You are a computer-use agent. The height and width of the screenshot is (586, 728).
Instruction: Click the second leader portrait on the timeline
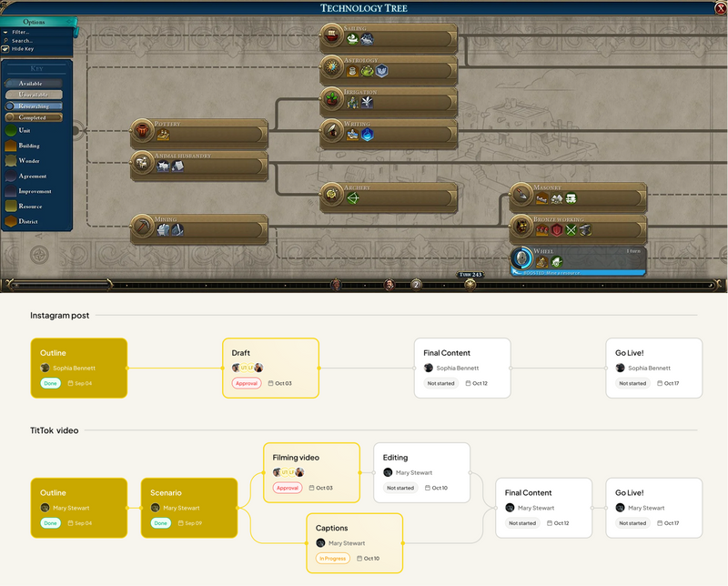pyautogui.click(x=389, y=284)
